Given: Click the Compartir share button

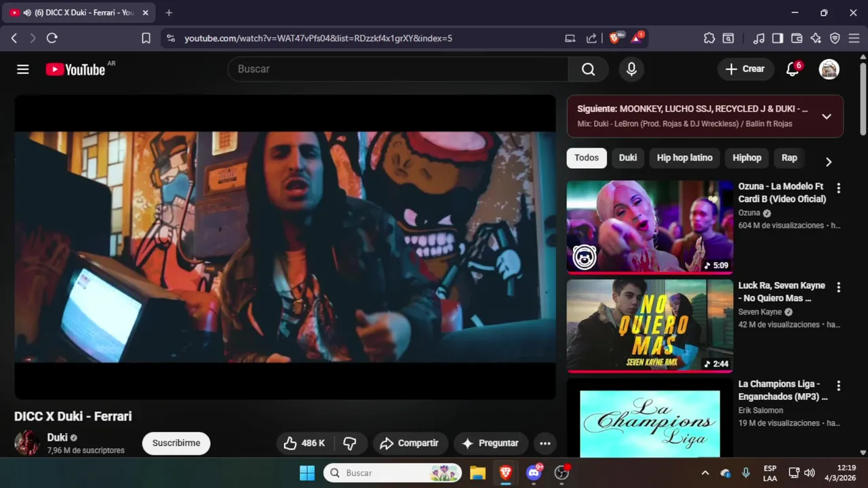Looking at the screenshot, I should pos(410,443).
